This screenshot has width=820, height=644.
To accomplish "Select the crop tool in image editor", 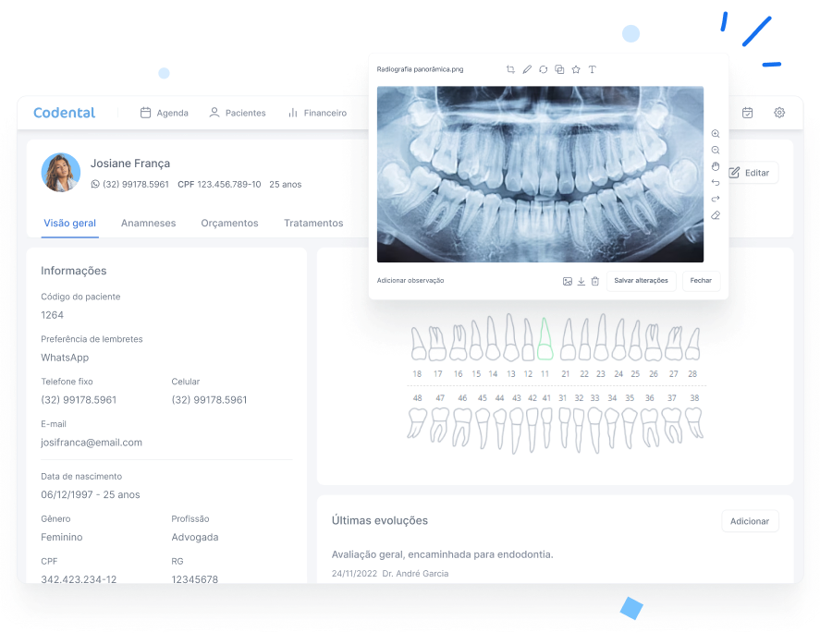I will coord(510,69).
